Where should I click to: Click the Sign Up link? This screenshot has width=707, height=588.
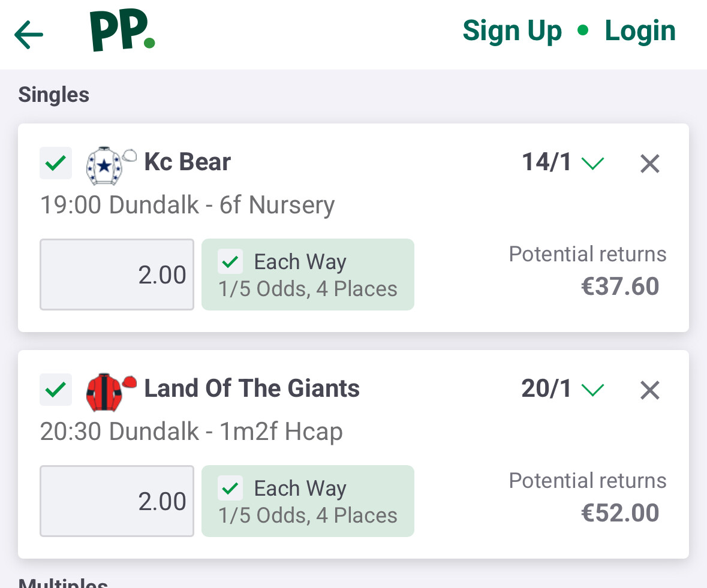coord(512,31)
